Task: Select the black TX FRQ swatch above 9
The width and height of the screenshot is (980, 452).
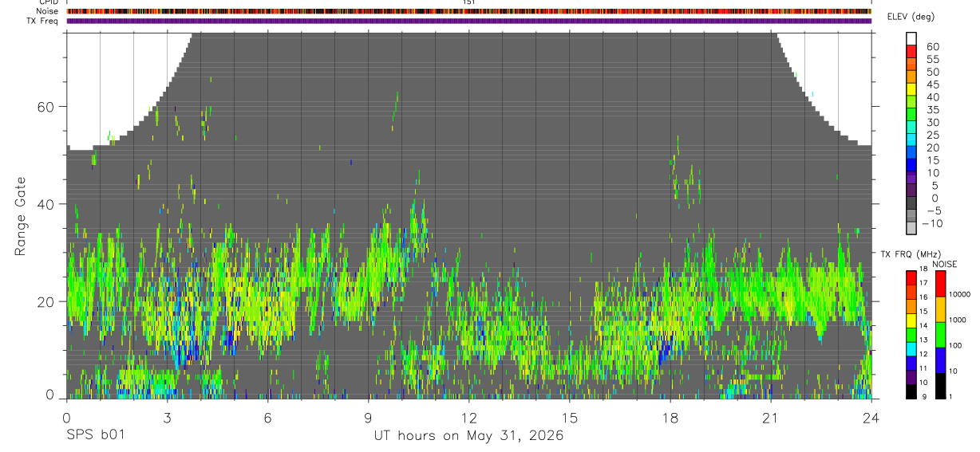Action: [911, 391]
